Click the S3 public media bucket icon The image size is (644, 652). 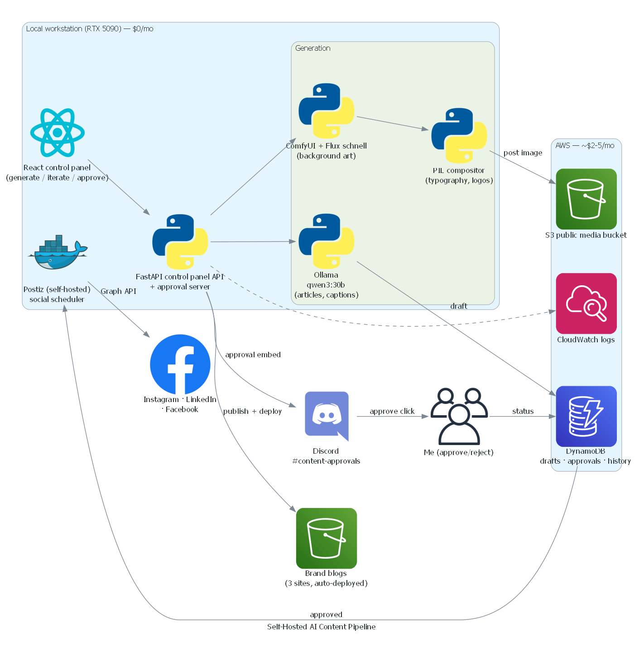(586, 199)
